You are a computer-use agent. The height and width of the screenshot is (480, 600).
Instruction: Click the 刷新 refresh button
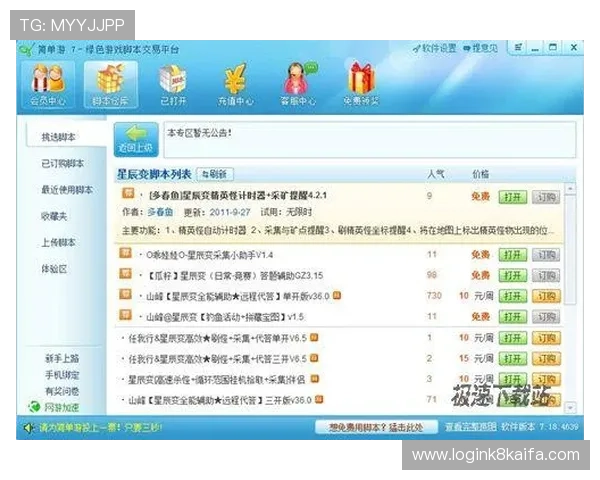(215, 175)
